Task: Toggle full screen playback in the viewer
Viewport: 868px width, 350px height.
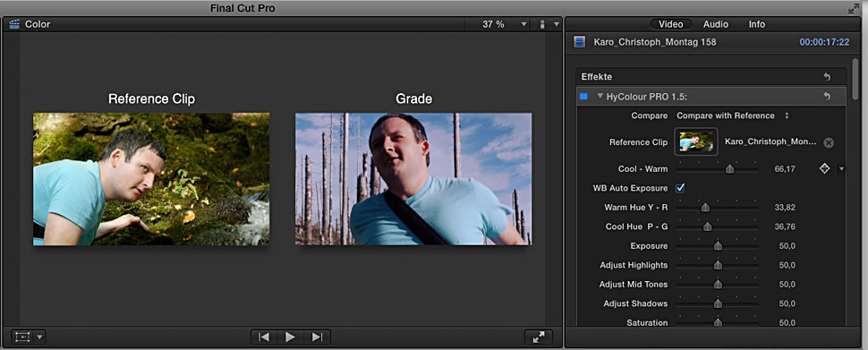Action: point(539,337)
